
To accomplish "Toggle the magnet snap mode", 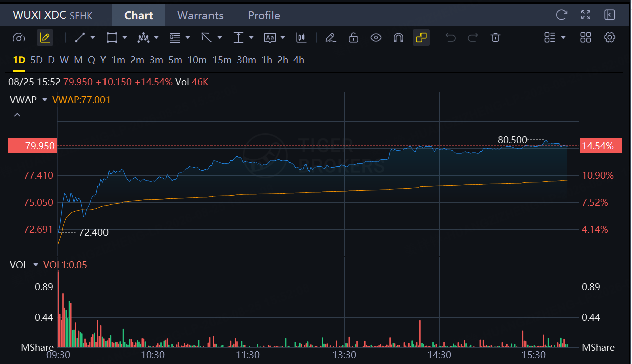I will point(398,38).
